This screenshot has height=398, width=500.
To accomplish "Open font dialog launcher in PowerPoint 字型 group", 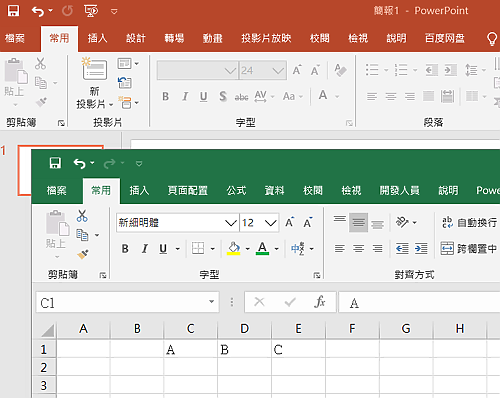I will pos(349,123).
